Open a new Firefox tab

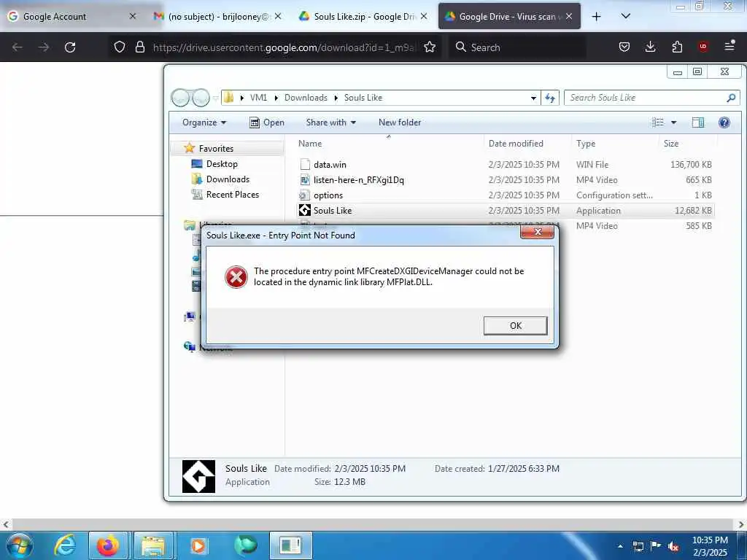coord(596,17)
